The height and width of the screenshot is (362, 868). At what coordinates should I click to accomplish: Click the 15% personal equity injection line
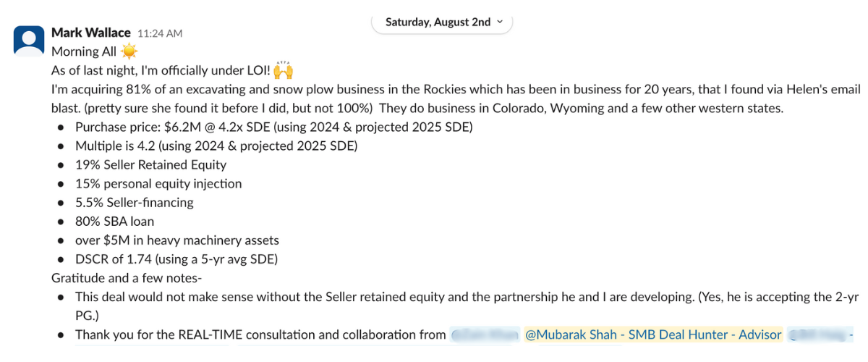point(158,184)
